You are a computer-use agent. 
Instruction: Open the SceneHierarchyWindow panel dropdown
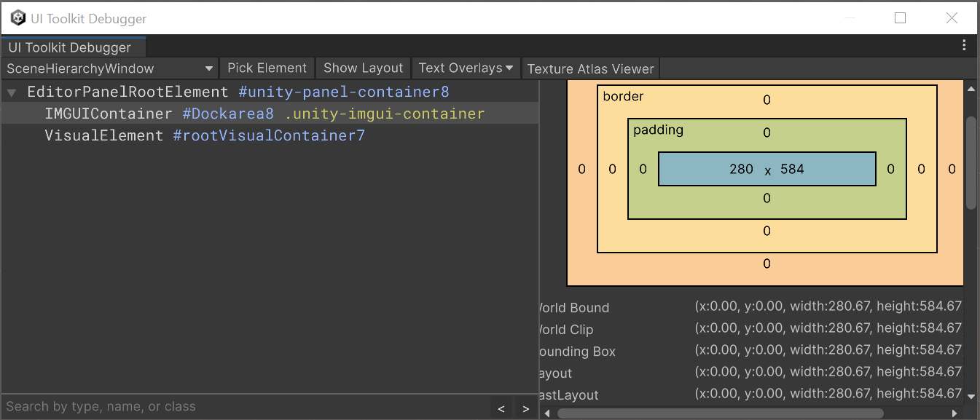[x=109, y=68]
